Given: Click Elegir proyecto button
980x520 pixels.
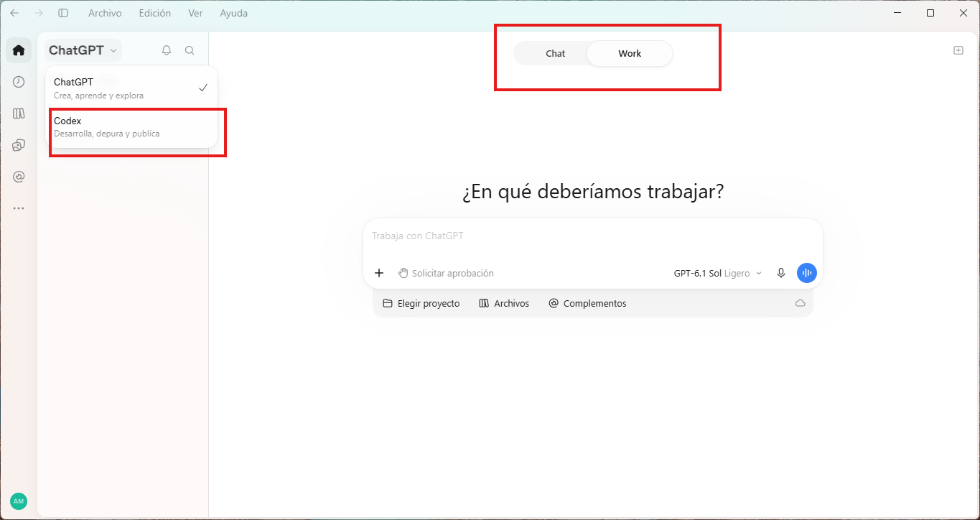Looking at the screenshot, I should 421,304.
